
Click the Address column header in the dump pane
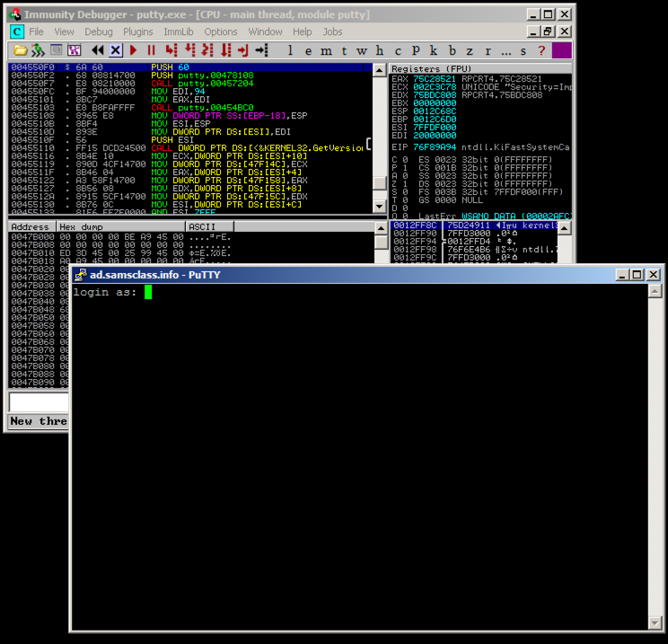[x=32, y=226]
